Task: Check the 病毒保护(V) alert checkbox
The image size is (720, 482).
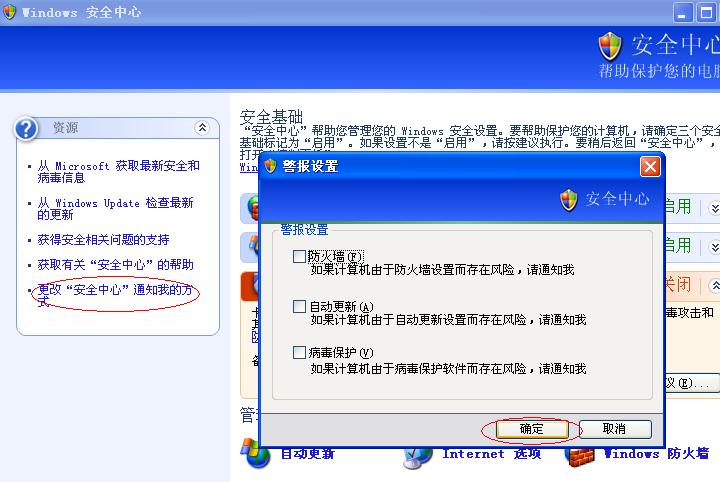Action: point(299,353)
